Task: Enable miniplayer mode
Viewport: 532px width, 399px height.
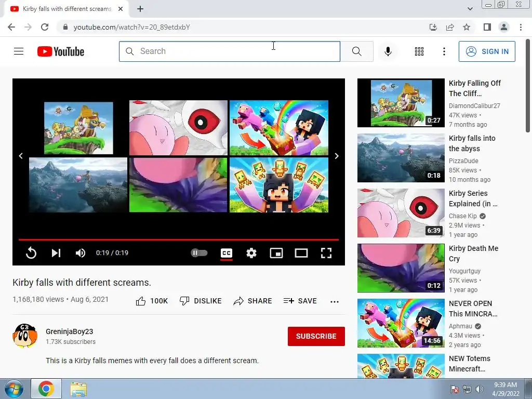Action: tap(276, 253)
